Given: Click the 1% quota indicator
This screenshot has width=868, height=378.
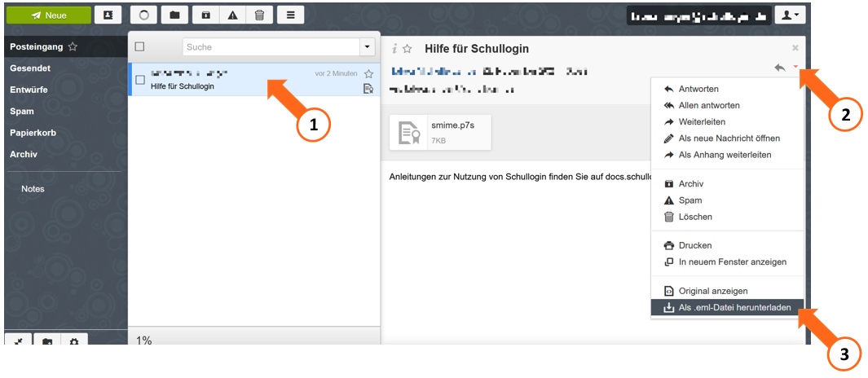Looking at the screenshot, I should (144, 341).
